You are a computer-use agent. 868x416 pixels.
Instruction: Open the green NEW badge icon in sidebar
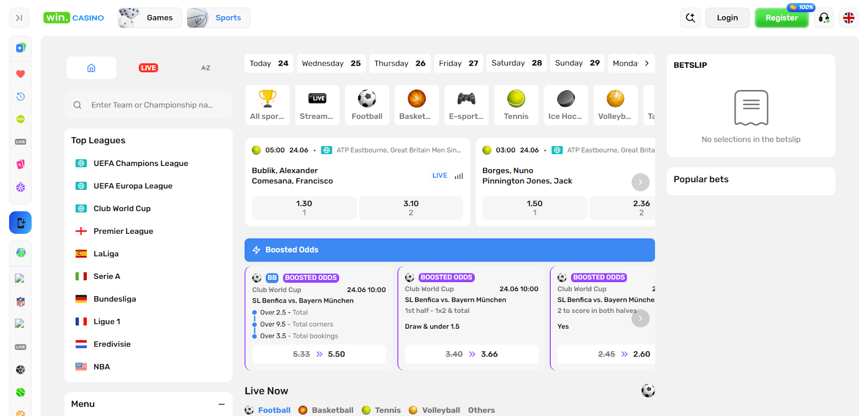[x=21, y=119]
